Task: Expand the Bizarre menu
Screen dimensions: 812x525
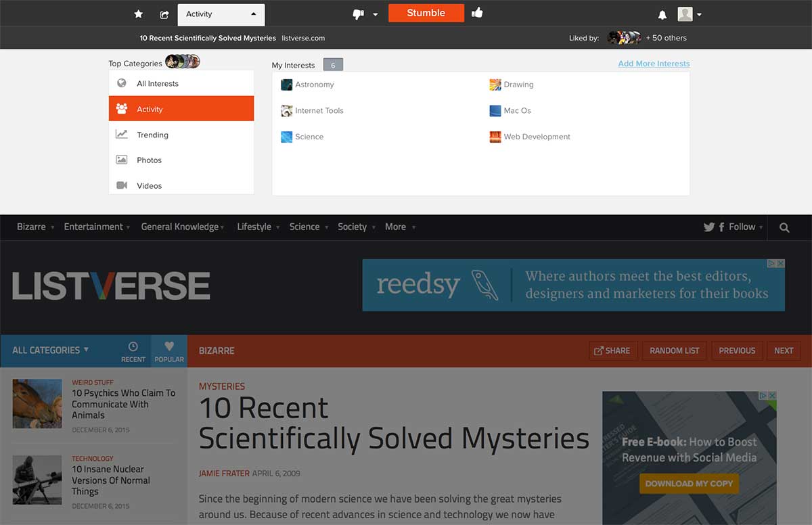Action: (x=36, y=227)
